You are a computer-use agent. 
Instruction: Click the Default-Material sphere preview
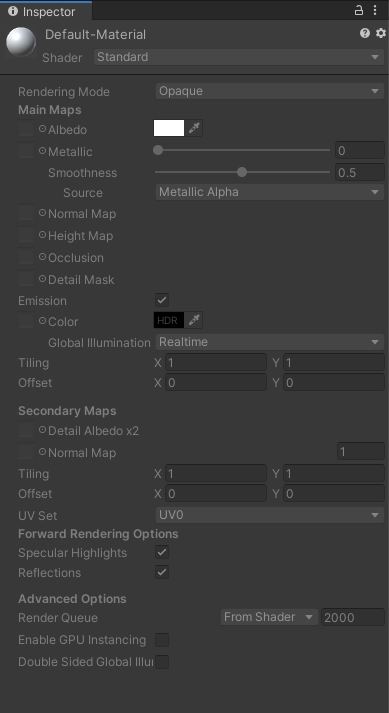[x=21, y=42]
